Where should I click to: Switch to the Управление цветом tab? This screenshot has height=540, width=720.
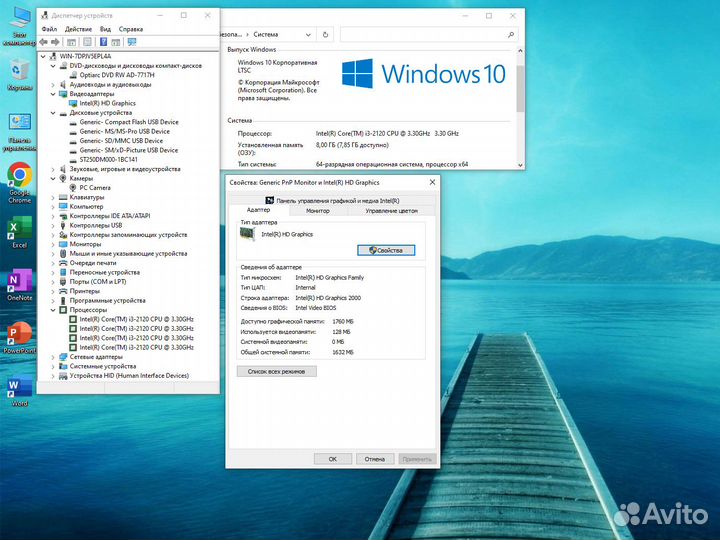(391, 211)
